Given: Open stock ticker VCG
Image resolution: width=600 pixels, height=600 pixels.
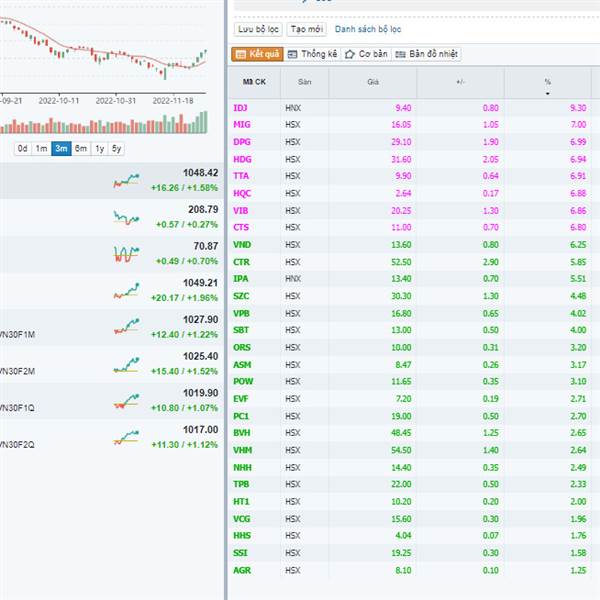Looking at the screenshot, I should 241,519.
